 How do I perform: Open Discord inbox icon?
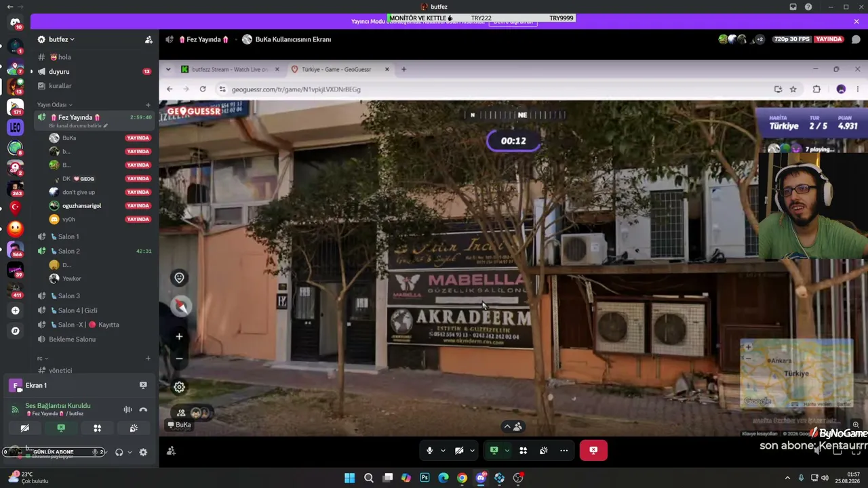[x=793, y=7]
